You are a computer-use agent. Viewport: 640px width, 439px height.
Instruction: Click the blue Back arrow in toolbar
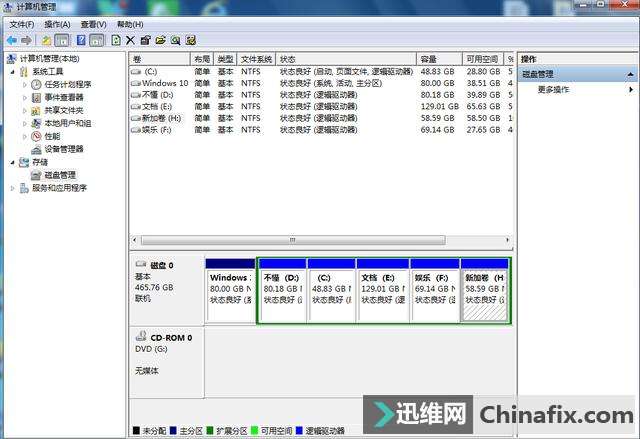click(12, 40)
